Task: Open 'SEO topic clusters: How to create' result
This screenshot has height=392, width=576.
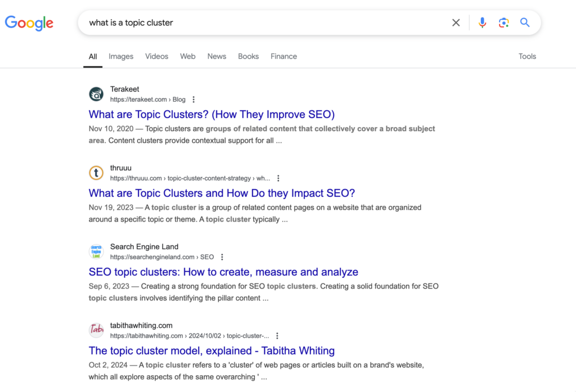Action: (223, 272)
